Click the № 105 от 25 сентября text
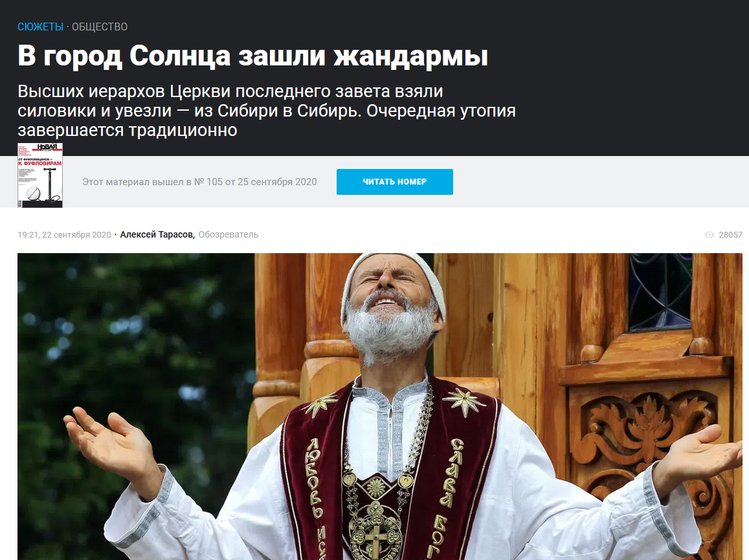 pos(243,182)
